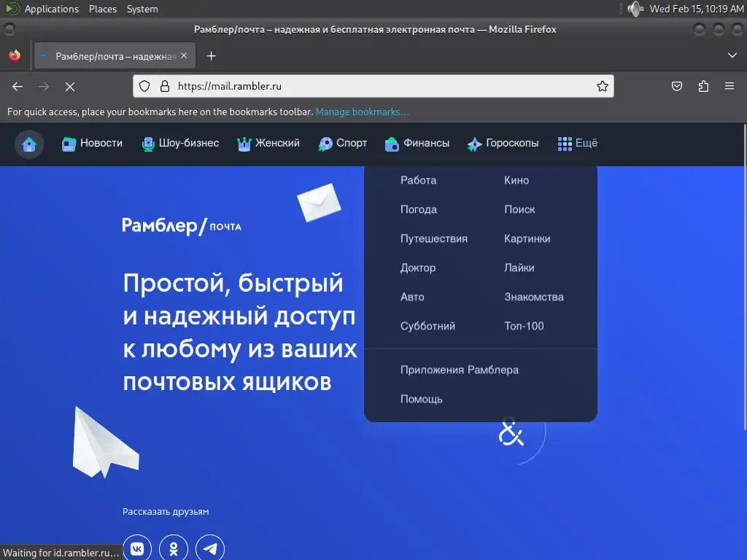Select Погода in dropdown menu
The width and height of the screenshot is (747, 560).
(418, 209)
